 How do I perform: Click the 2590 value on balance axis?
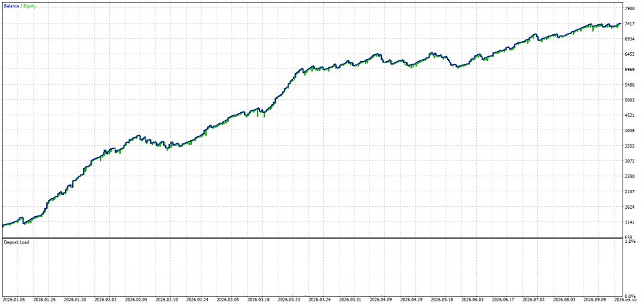(x=629, y=176)
